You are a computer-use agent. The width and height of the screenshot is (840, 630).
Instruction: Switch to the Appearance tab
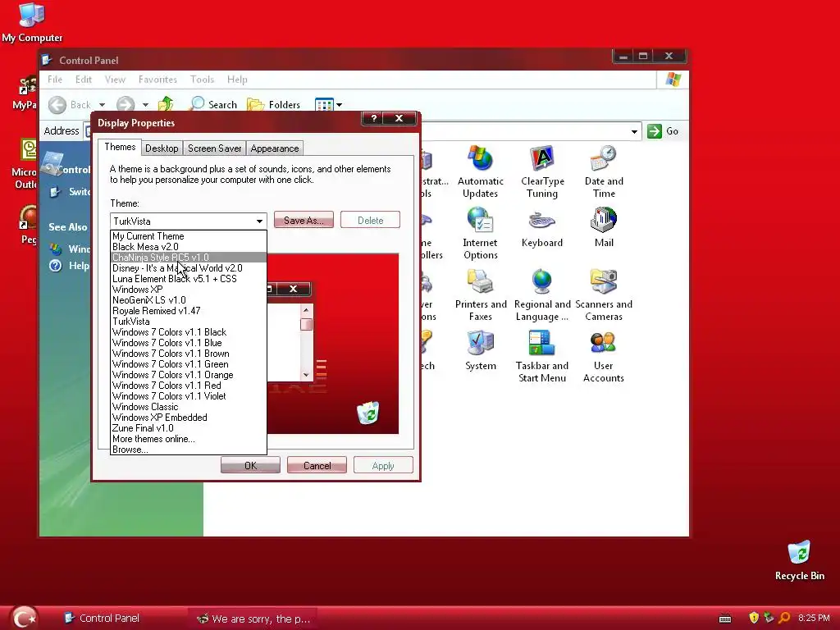point(274,148)
